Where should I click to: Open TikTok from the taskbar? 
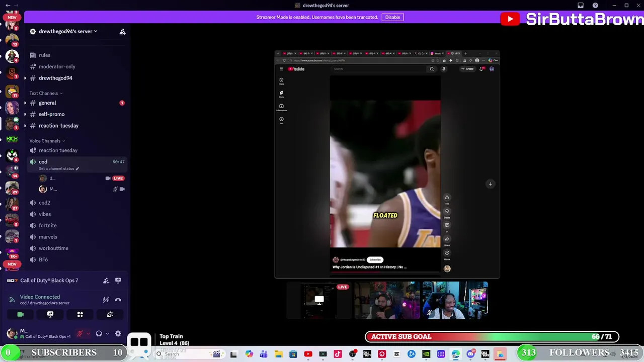pos(338,354)
